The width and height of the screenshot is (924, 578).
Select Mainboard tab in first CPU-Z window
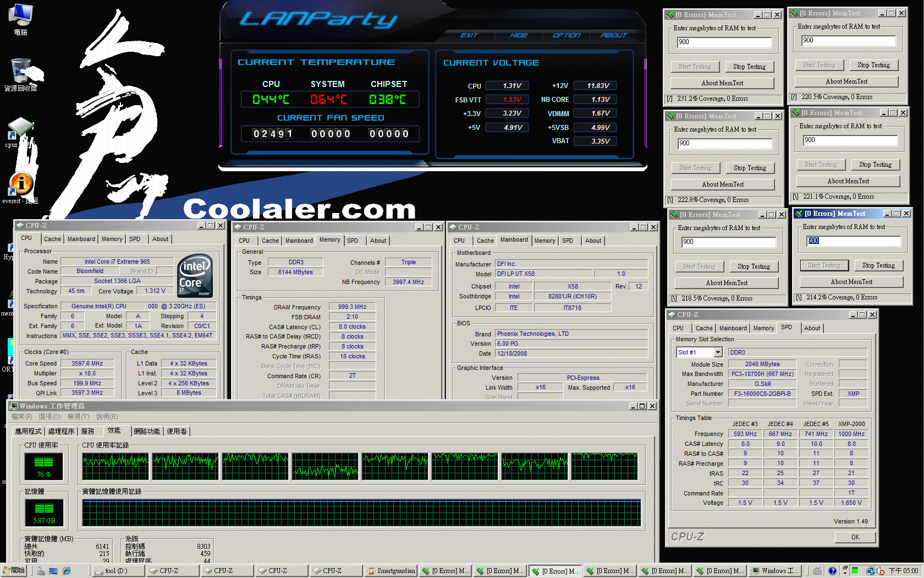click(x=81, y=239)
